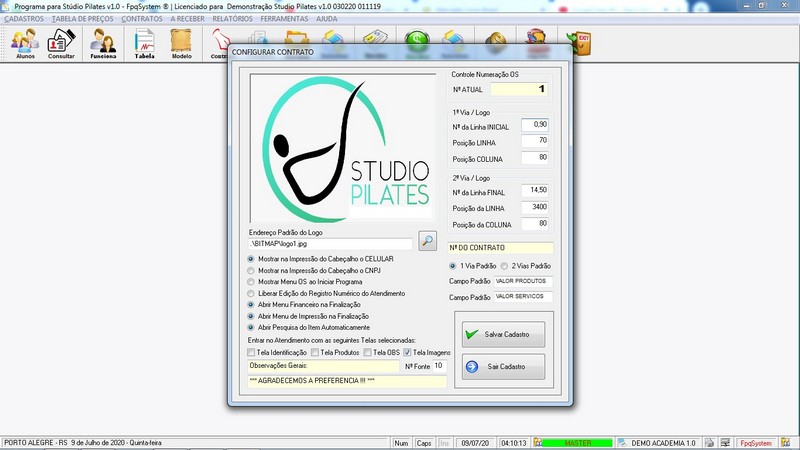Click the VALOR SERVICOS Campo Padrão field
The width and height of the screenshot is (800, 450).
pos(523,296)
